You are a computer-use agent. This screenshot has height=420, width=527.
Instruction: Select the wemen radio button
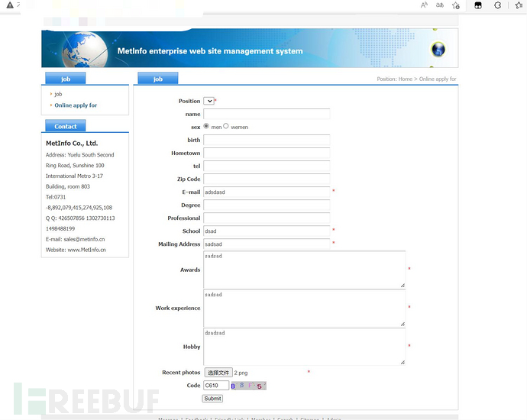[226, 126]
